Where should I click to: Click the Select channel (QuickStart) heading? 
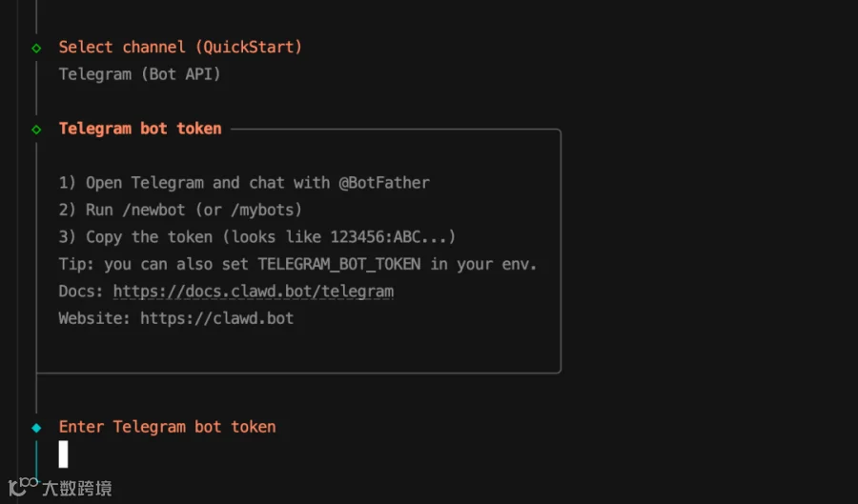tap(180, 47)
